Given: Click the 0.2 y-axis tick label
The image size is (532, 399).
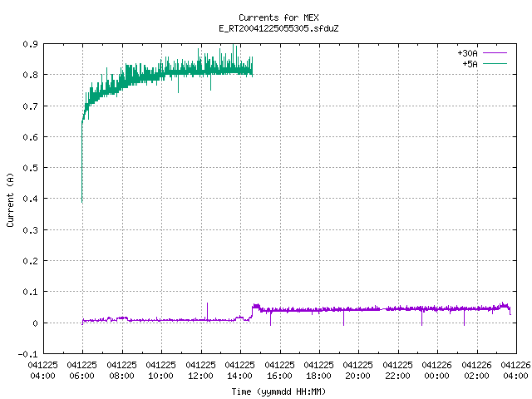Looking at the screenshot, I should click(30, 261).
